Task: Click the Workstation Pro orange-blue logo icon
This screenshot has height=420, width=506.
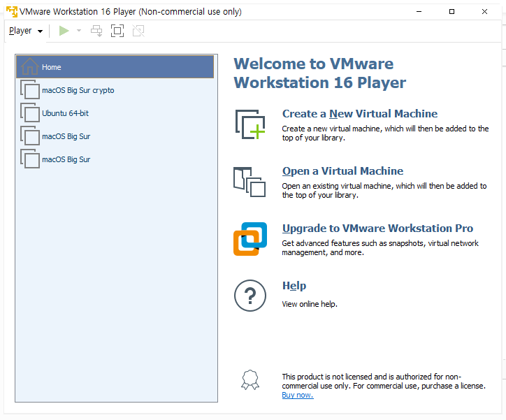Action: 250,239
